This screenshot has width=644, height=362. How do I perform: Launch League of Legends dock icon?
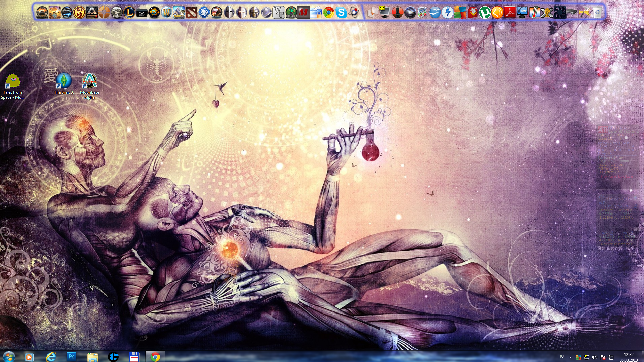tap(129, 13)
